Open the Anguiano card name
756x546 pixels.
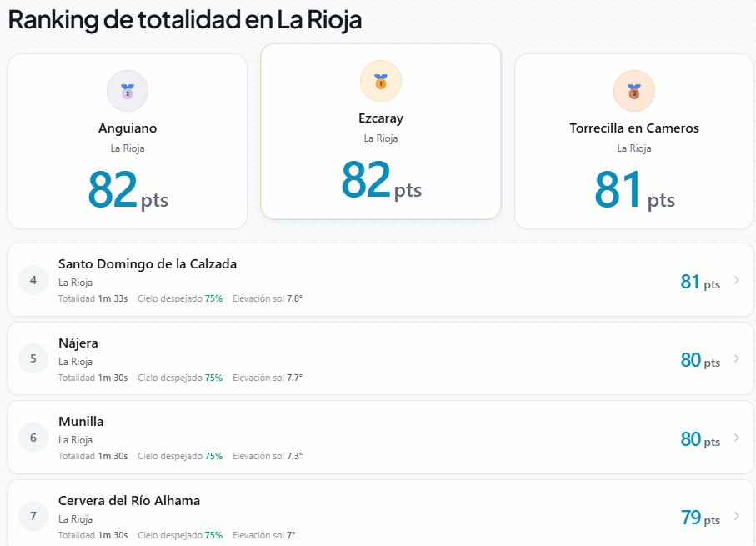128,128
